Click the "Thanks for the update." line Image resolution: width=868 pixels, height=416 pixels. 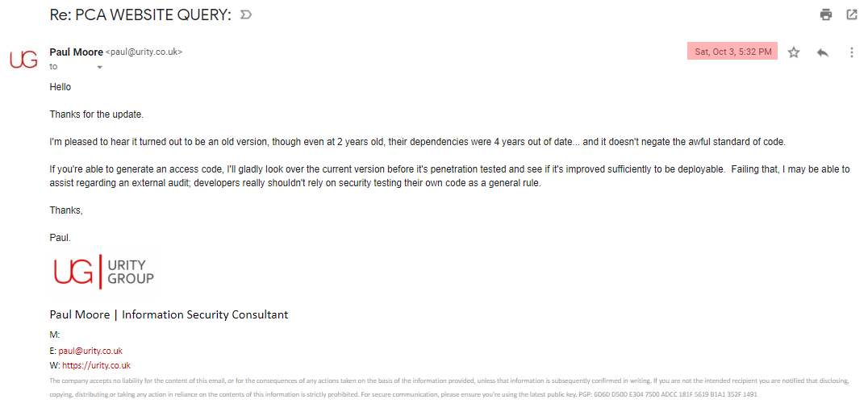[97, 114]
